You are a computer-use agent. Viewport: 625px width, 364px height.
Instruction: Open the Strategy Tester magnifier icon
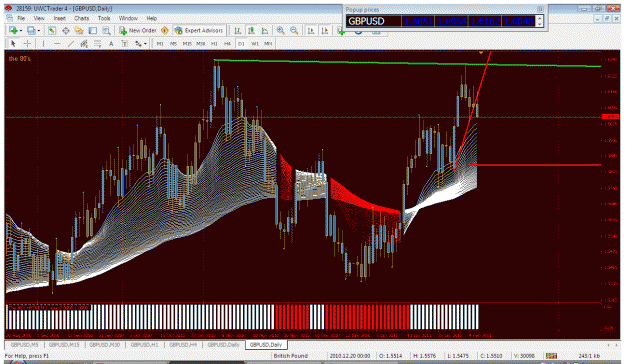pyautogui.click(x=106, y=30)
